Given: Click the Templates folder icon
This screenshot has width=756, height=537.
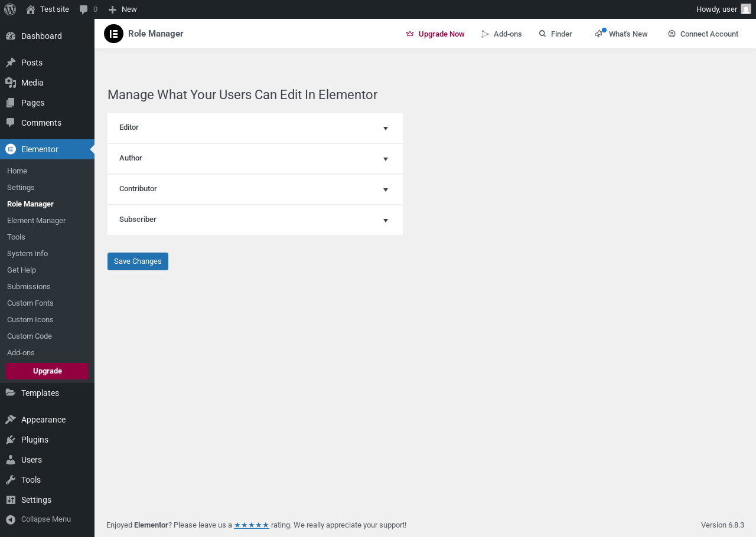Looking at the screenshot, I should click(x=11, y=393).
